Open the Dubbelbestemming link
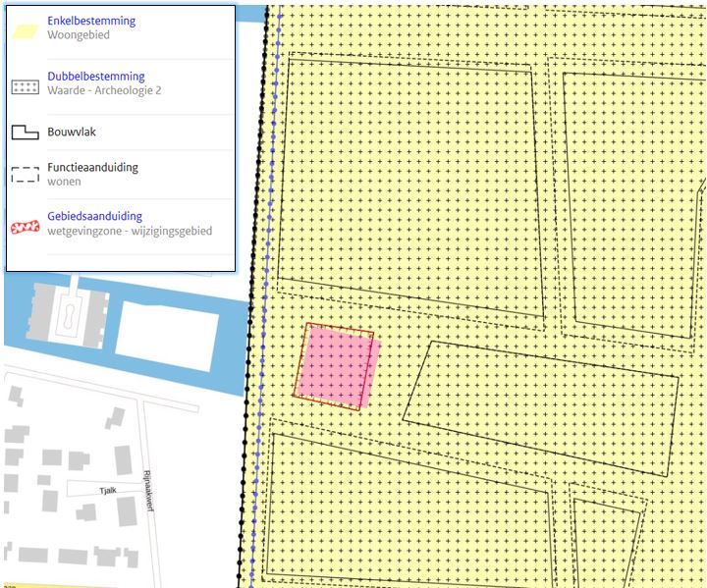Viewport: 707px width, 588px height. point(95,77)
